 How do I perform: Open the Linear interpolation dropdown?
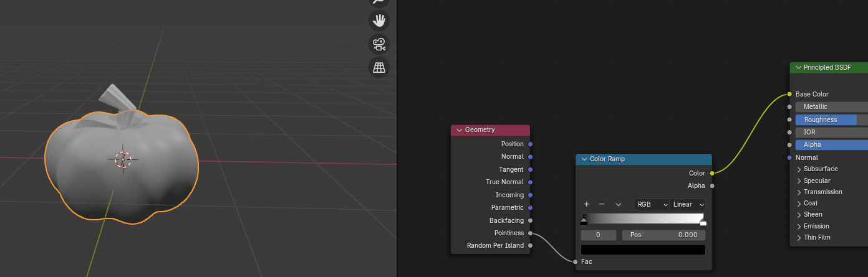[x=688, y=204]
